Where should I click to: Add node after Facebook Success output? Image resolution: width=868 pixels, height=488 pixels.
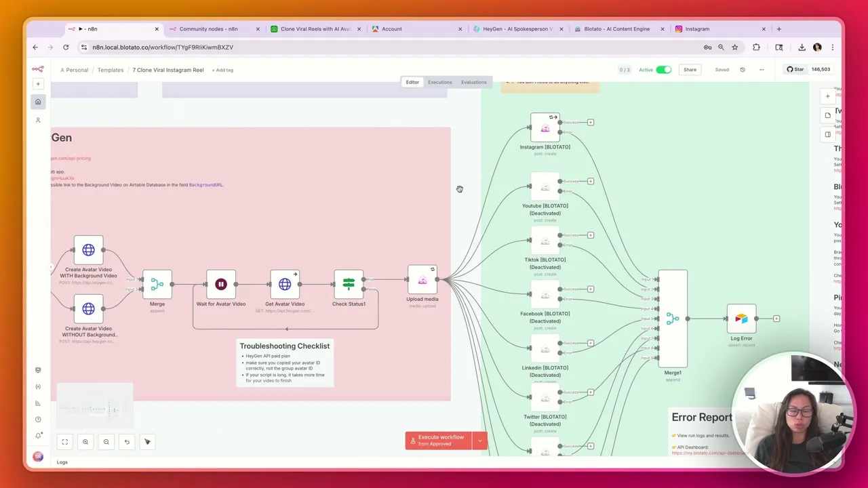591,289
